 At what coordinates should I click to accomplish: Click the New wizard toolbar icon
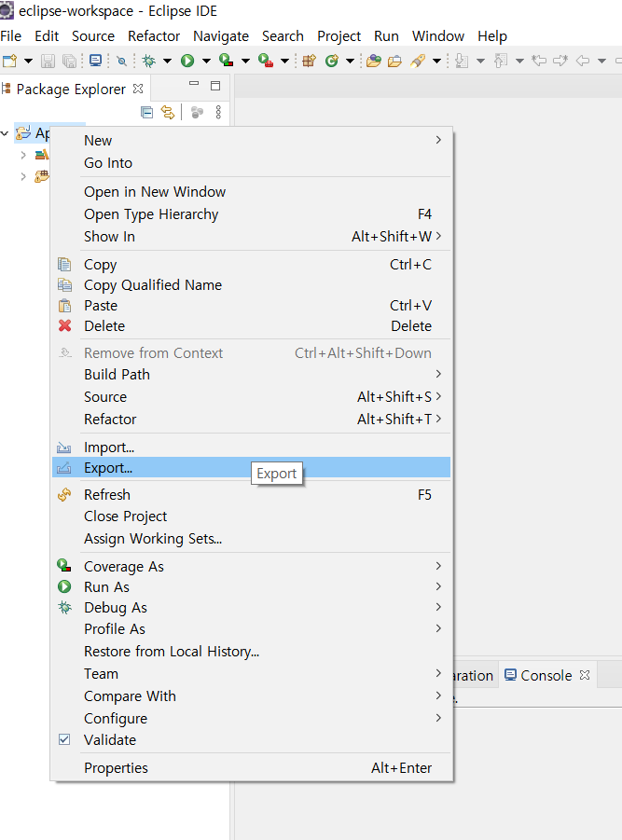pyautogui.click(x=9, y=61)
